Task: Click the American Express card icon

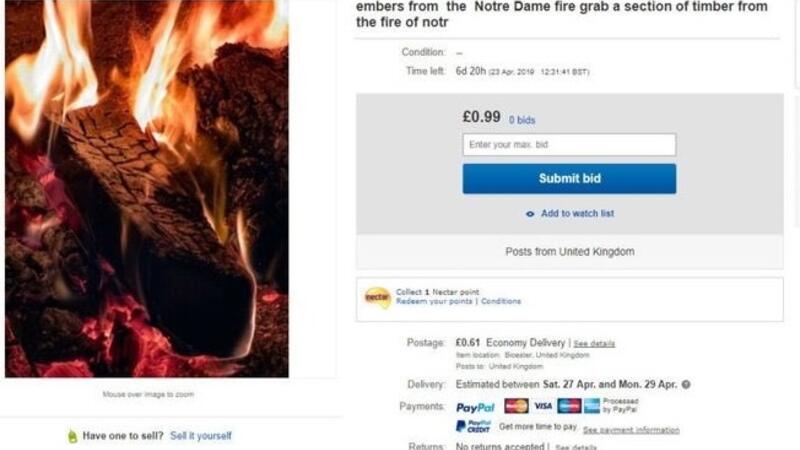Action: coord(592,406)
